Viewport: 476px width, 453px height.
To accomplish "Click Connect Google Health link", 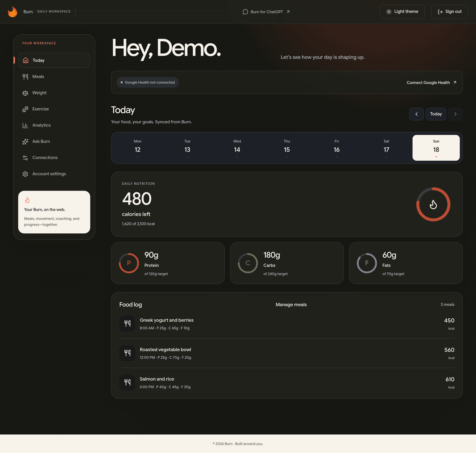I will coord(431,83).
